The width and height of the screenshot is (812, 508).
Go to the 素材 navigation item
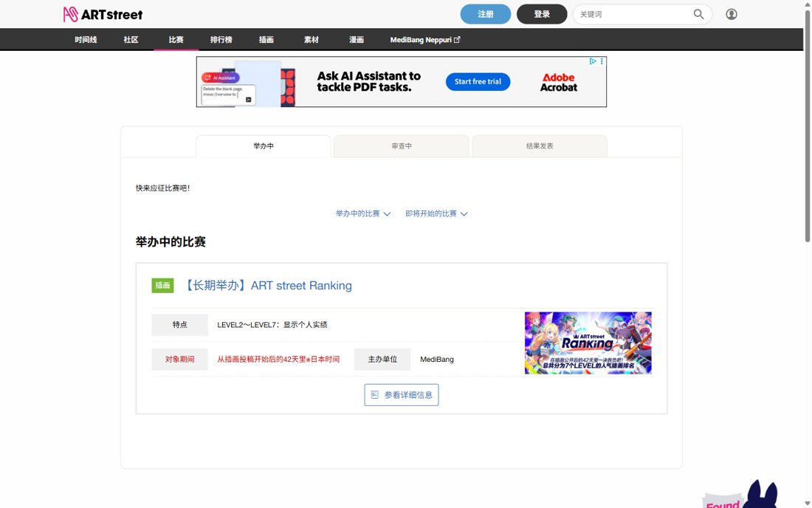click(x=312, y=40)
